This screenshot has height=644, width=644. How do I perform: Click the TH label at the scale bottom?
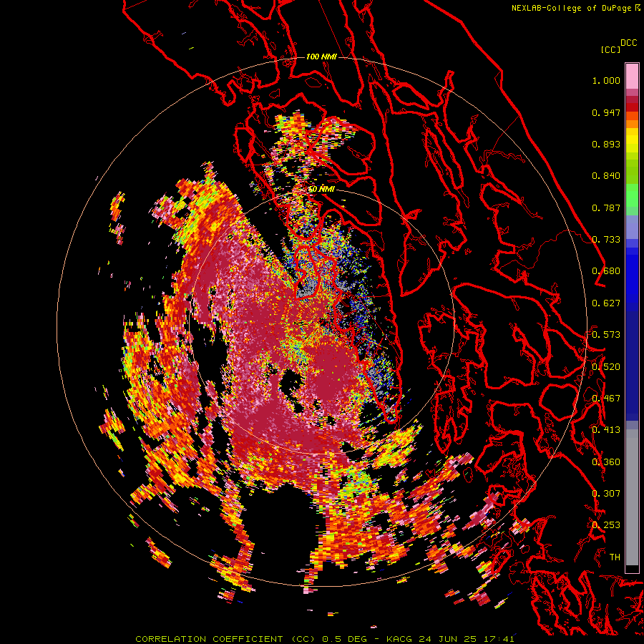[x=615, y=557]
